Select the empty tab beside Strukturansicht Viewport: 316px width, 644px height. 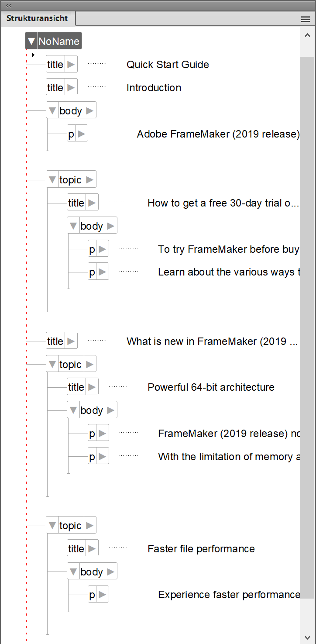183,18
